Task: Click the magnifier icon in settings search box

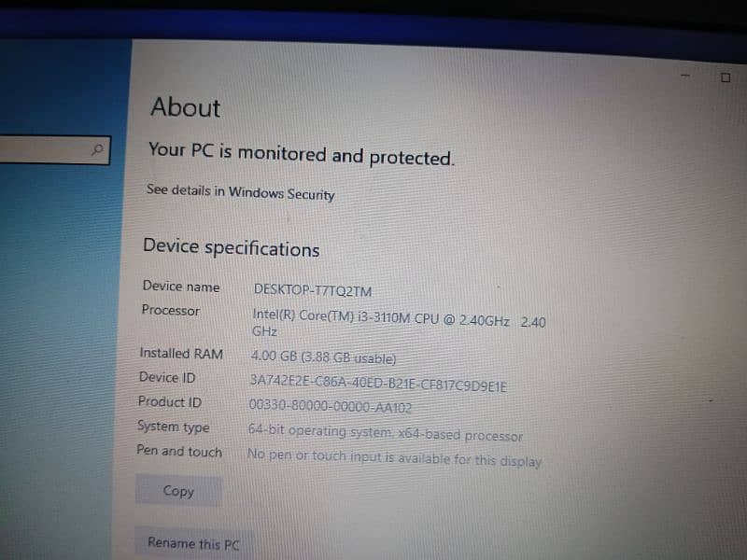Action: tap(97, 149)
